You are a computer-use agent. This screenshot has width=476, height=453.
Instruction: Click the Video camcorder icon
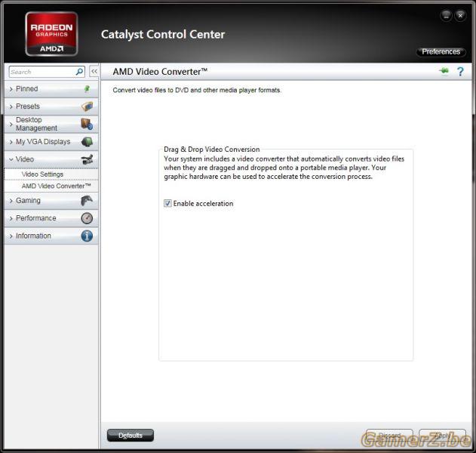87,159
